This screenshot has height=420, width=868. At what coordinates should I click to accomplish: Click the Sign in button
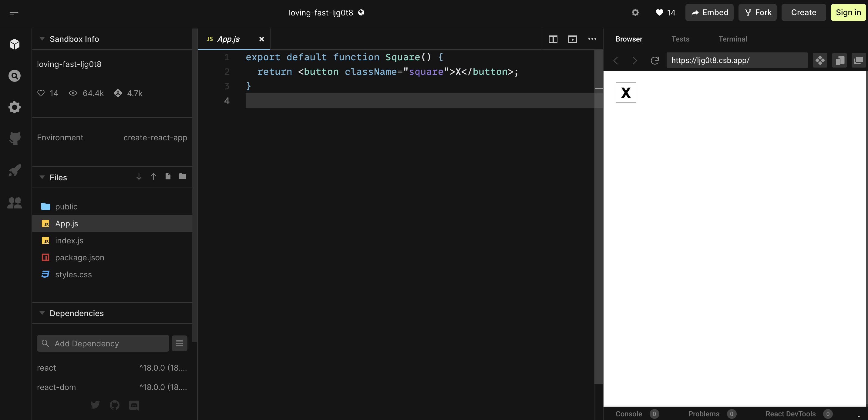(x=848, y=12)
